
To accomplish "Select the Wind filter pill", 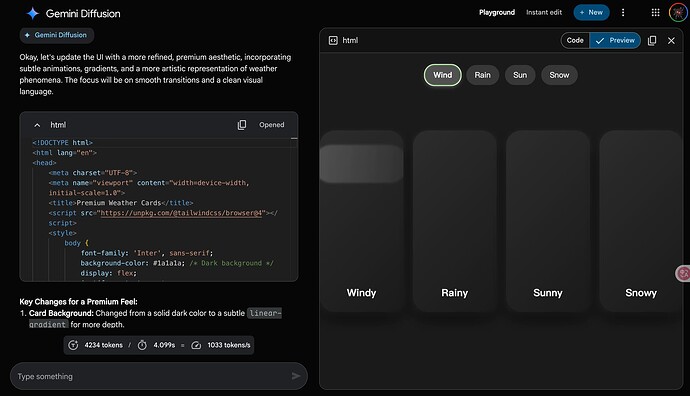I will click(x=442, y=75).
